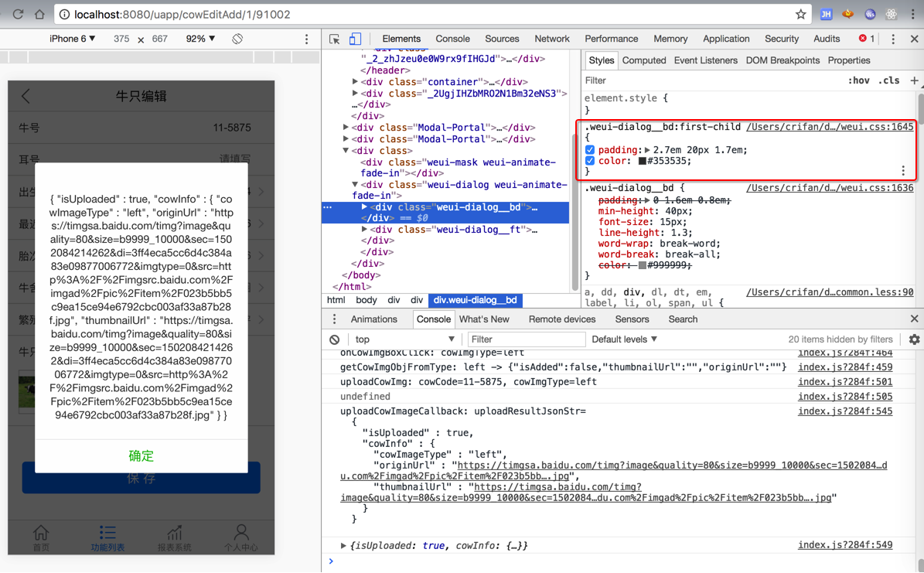Open common.less:90 source link
The height and width of the screenshot is (573, 924).
pyautogui.click(x=830, y=292)
